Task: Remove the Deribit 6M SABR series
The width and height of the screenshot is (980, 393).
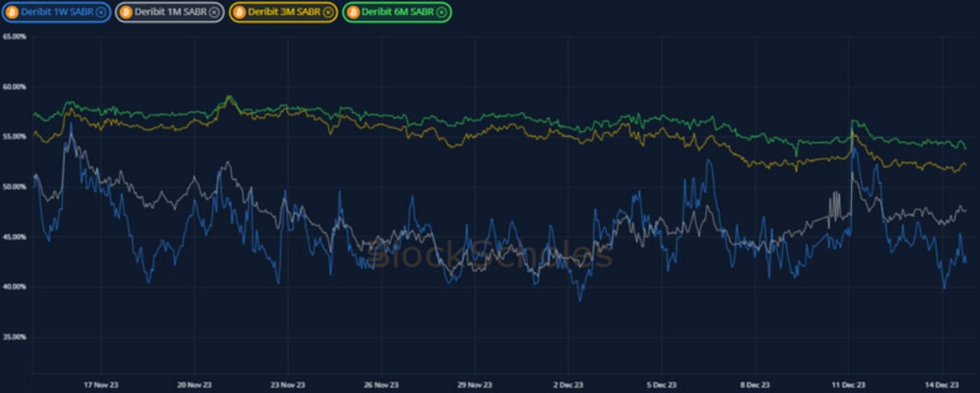Action: point(442,12)
